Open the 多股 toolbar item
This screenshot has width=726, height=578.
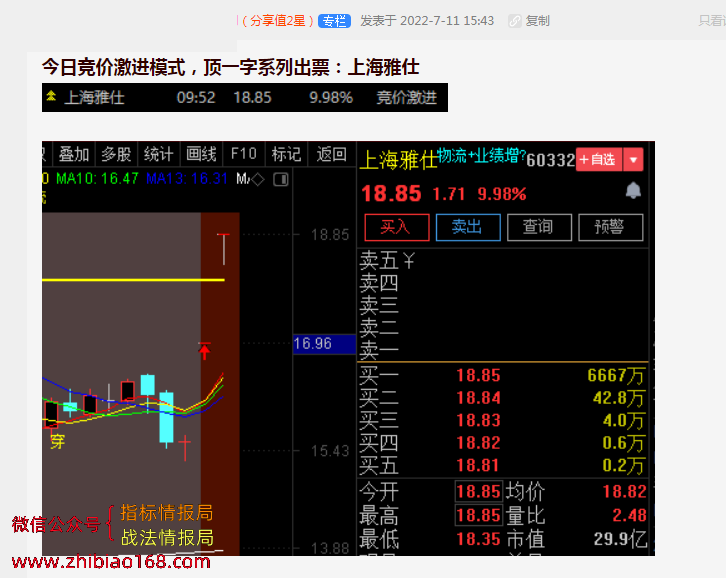pyautogui.click(x=116, y=154)
